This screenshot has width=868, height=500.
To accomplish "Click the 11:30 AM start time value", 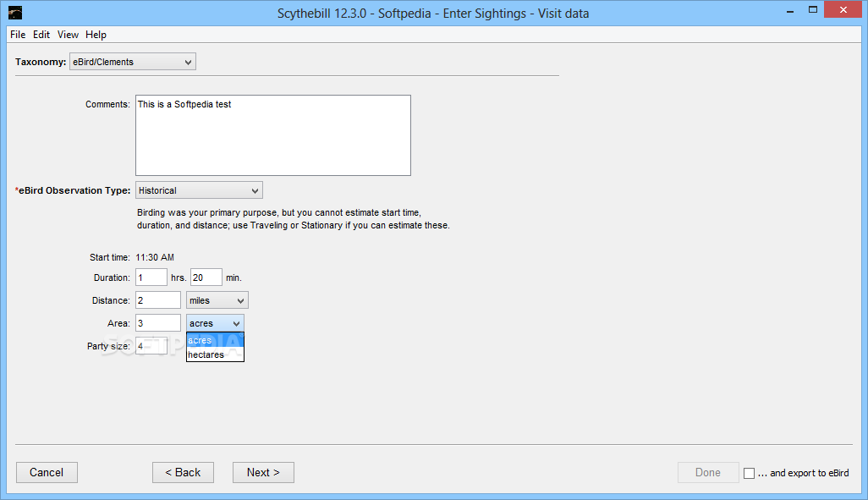I will pyautogui.click(x=155, y=257).
